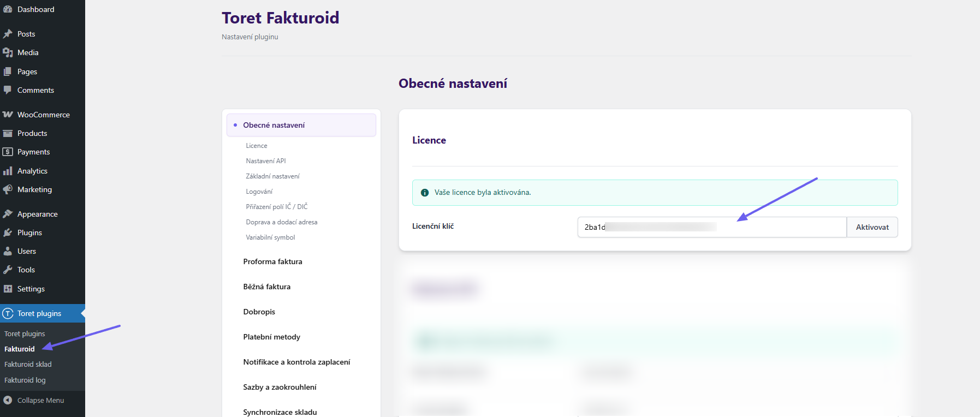
Task: Click the Posts pushpin icon
Action: 8,34
